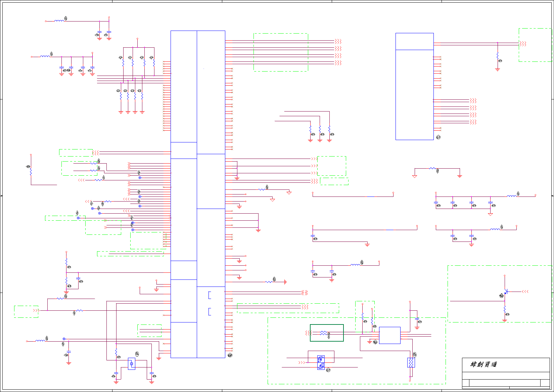Select the small blue IC box near bottom center
This screenshot has width=554, height=392.
[390, 335]
